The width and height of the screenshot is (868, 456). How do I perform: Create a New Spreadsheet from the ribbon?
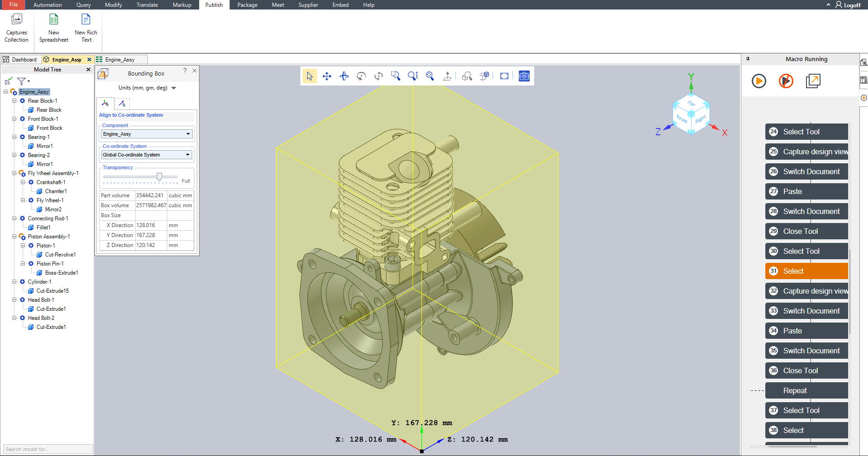pos(54,28)
